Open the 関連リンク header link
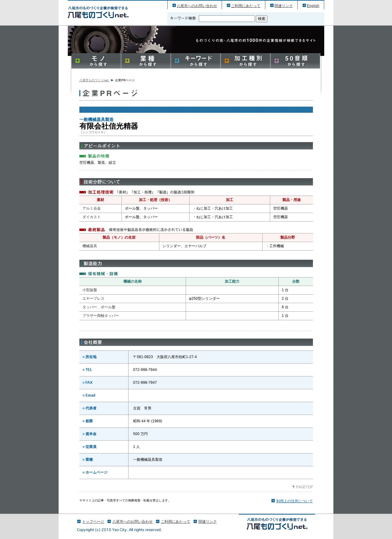 (283, 6)
